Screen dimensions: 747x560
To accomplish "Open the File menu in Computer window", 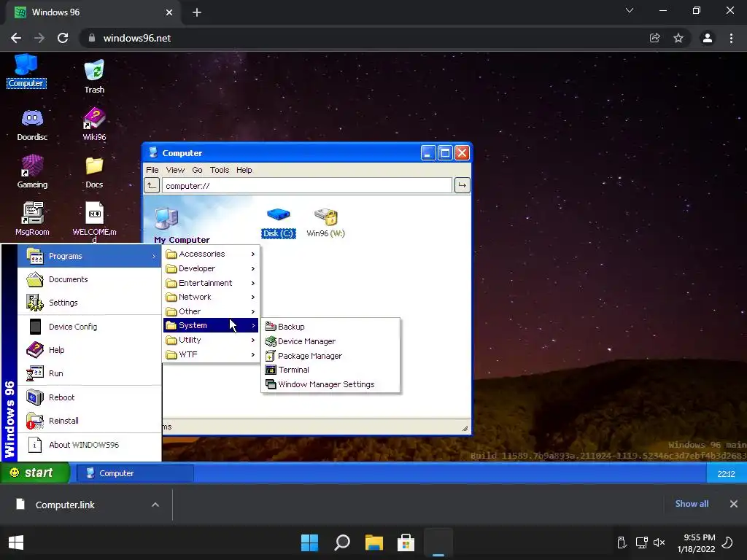I will click(x=152, y=170).
